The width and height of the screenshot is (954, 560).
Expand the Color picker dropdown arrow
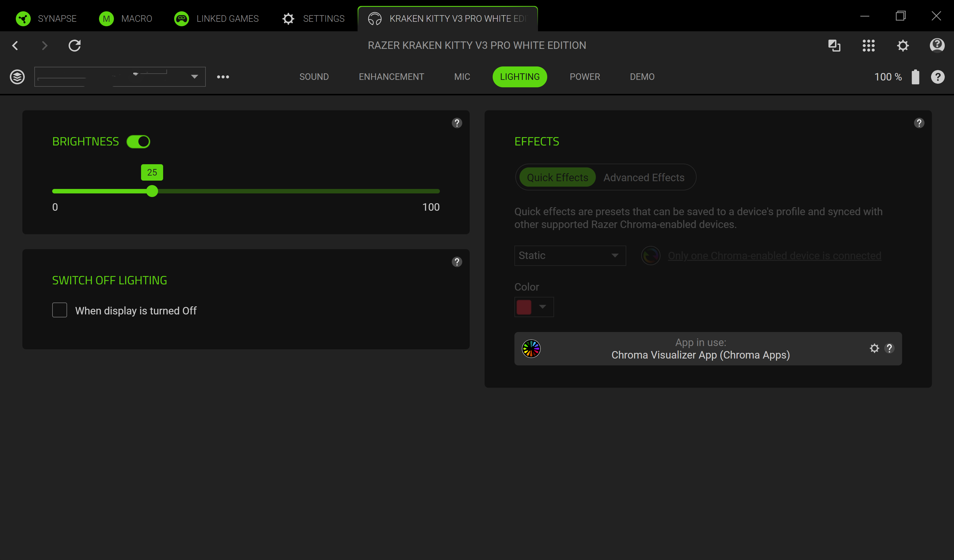(x=542, y=307)
